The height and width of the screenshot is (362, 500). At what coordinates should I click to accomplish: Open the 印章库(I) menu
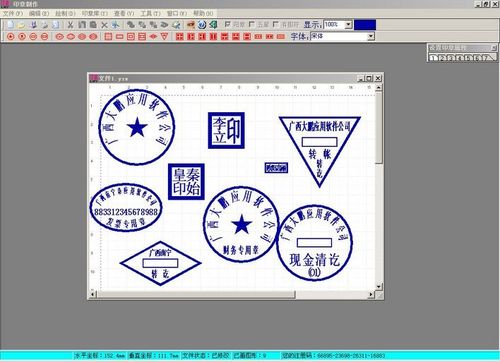coord(95,14)
